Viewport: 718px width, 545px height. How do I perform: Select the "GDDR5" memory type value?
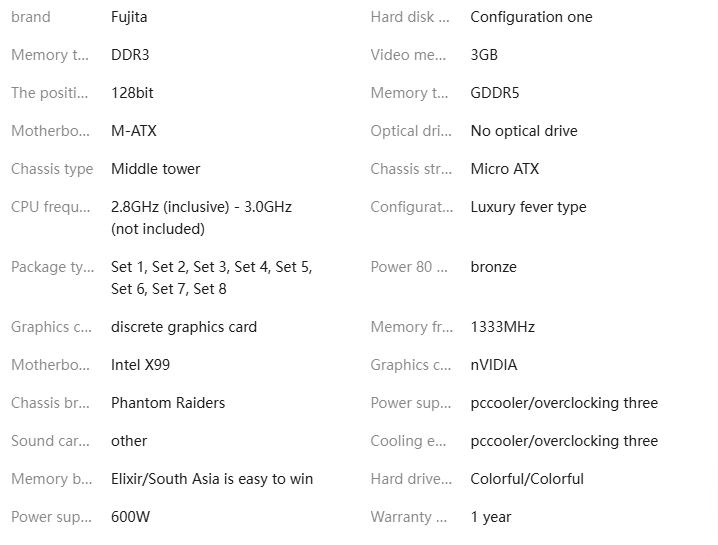(494, 93)
